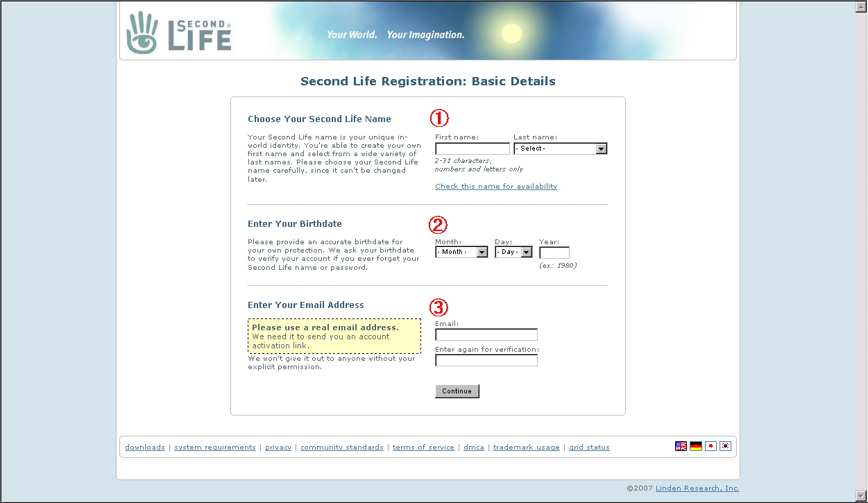Focus the birth Year field
This screenshot has height=503, width=868.
[554, 253]
